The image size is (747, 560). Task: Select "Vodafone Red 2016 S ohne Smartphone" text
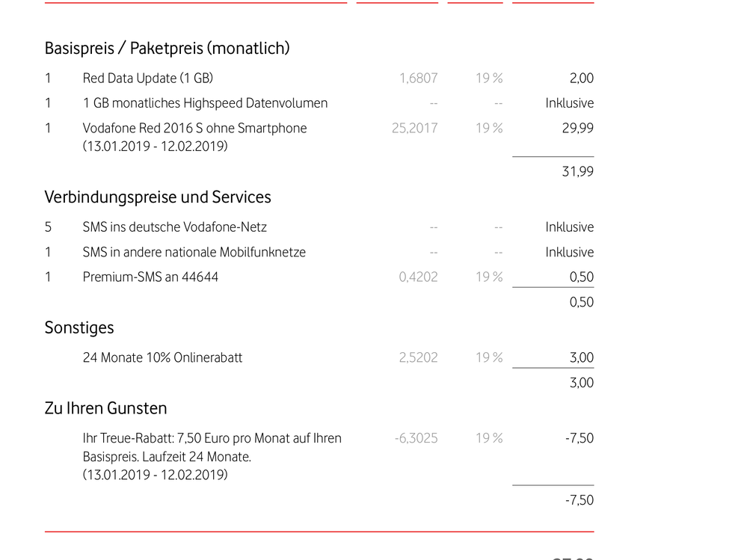tap(194, 129)
